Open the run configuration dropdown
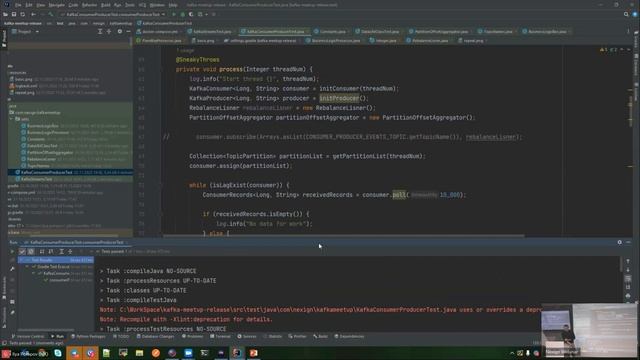The width and height of the screenshot is (640, 360). tap(113, 14)
